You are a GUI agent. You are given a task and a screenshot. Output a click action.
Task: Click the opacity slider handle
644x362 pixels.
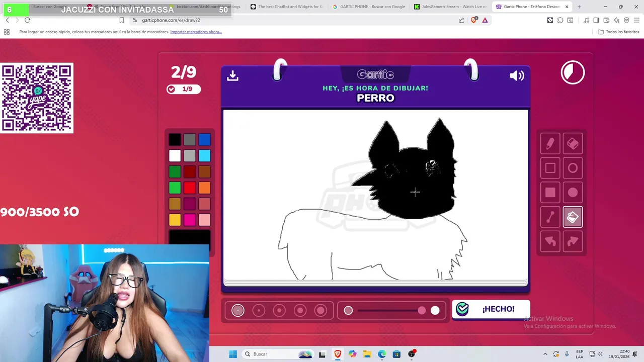point(422,311)
